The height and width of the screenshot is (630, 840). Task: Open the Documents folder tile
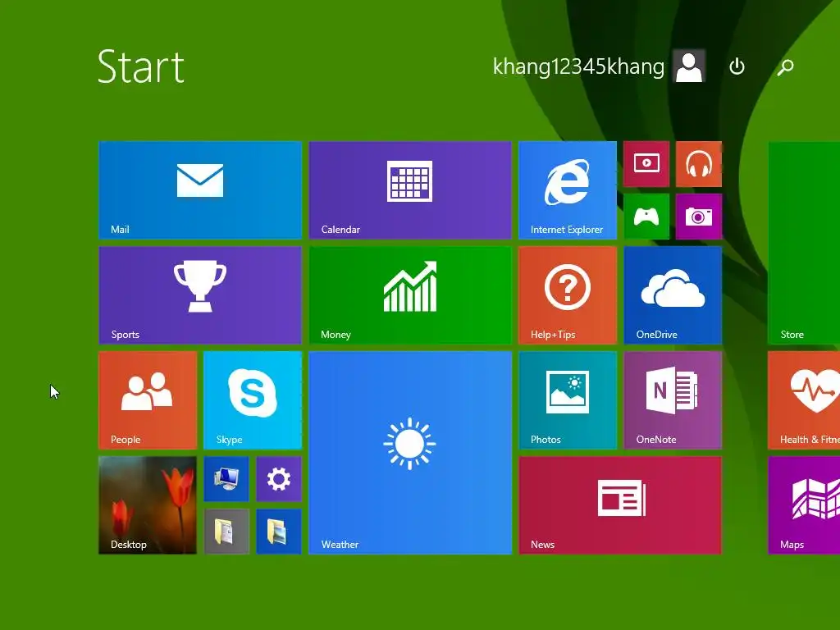[x=226, y=532]
